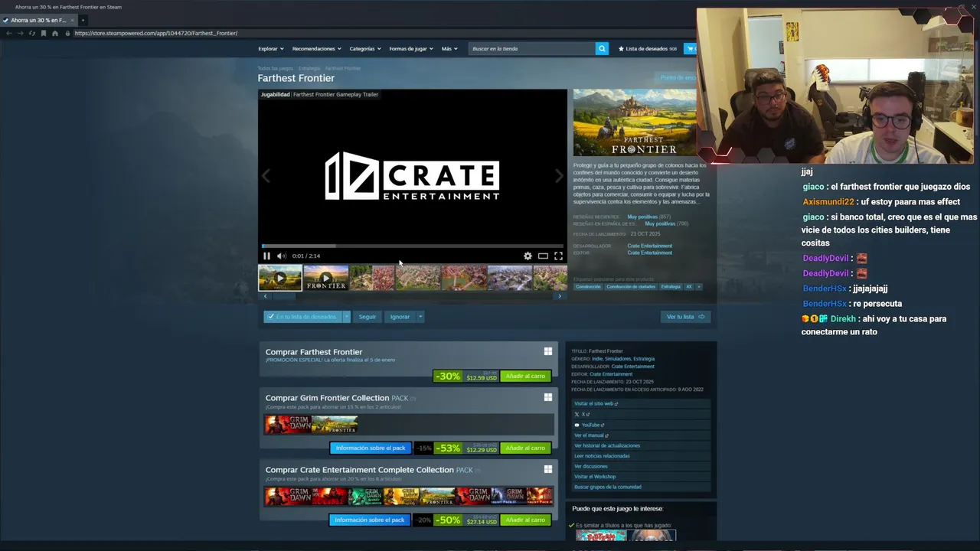
Task: Click the Windows icon on Crate Complete Collection
Action: pyautogui.click(x=547, y=469)
